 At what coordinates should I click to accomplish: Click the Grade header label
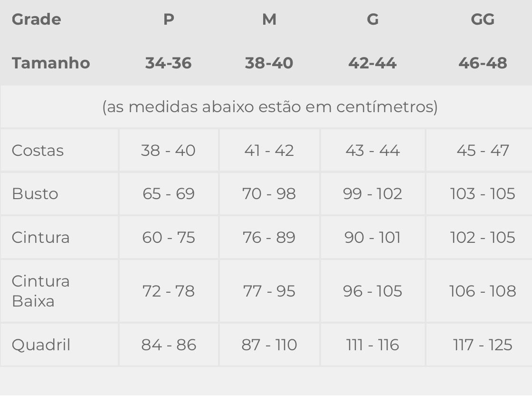(x=36, y=19)
